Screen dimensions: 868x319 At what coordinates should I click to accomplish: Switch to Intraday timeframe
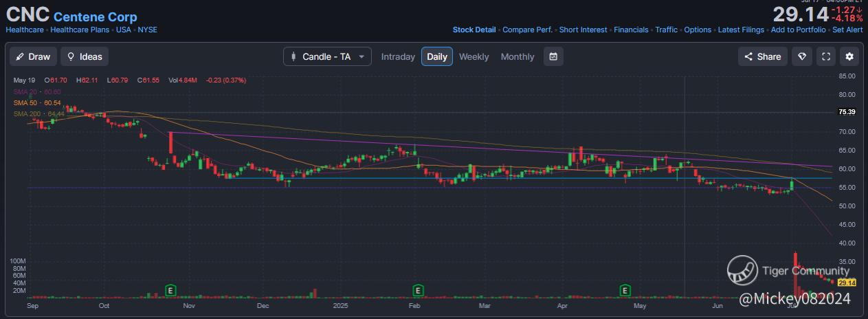tap(398, 56)
